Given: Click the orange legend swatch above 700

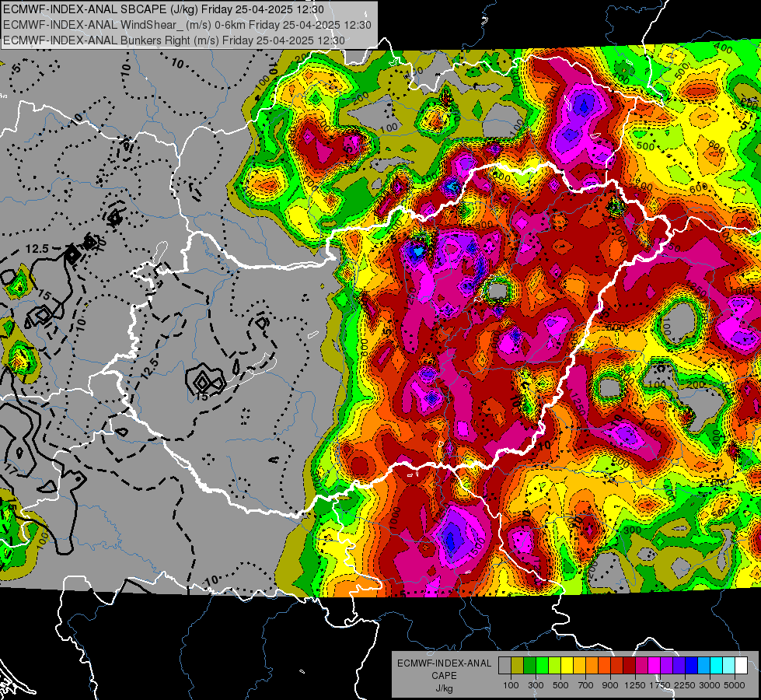Looking at the screenshot, I should pos(592,665).
